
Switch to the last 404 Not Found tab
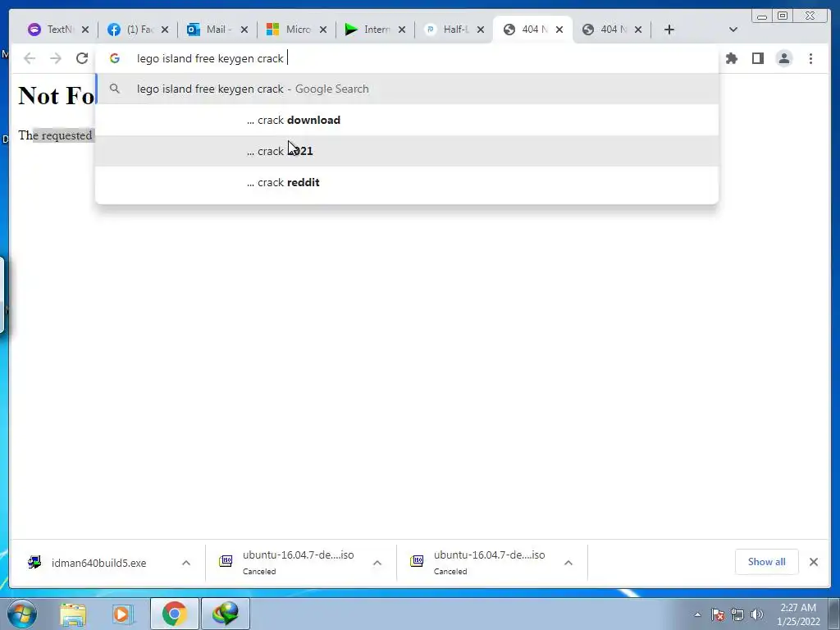(605, 30)
